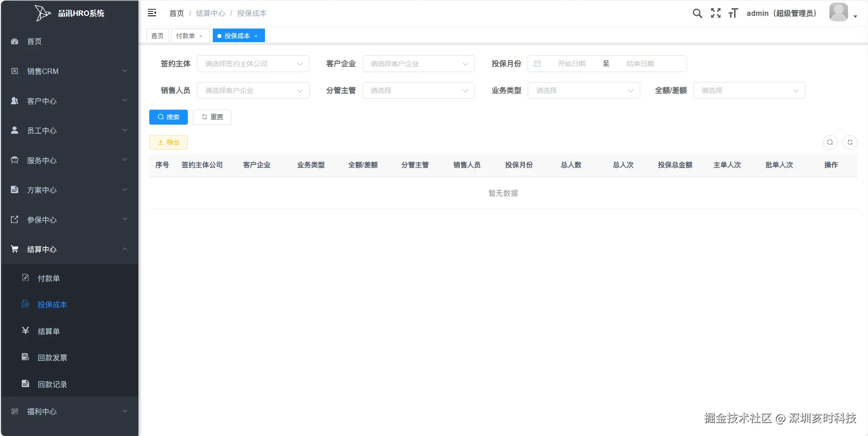Screen dimensions: 868x436
Task: Click the 首页 dashboard icon in sidebar
Action: pos(15,41)
